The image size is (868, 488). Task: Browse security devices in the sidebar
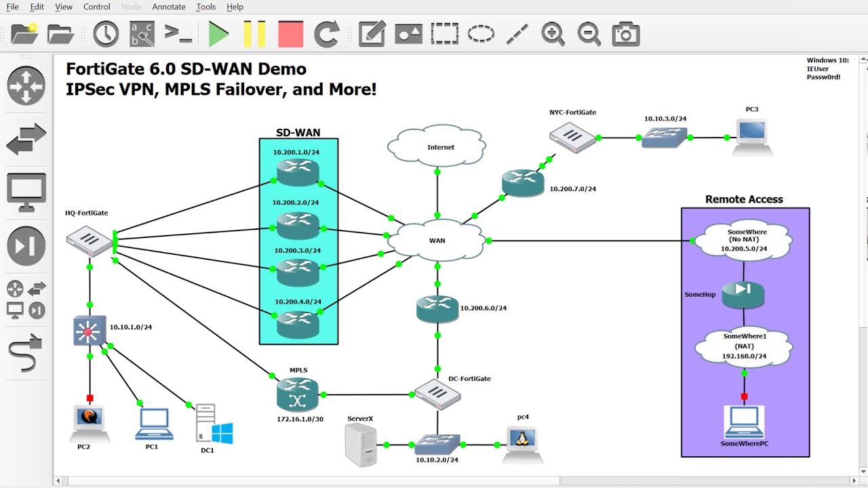26,246
